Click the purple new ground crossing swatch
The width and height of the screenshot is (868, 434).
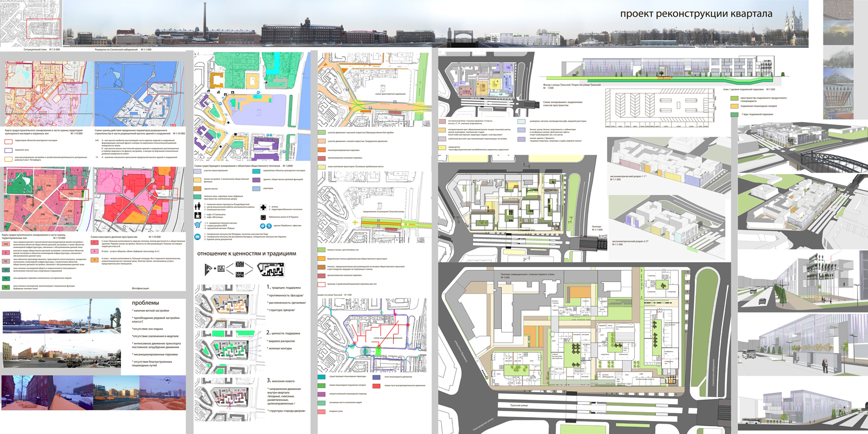322,394
